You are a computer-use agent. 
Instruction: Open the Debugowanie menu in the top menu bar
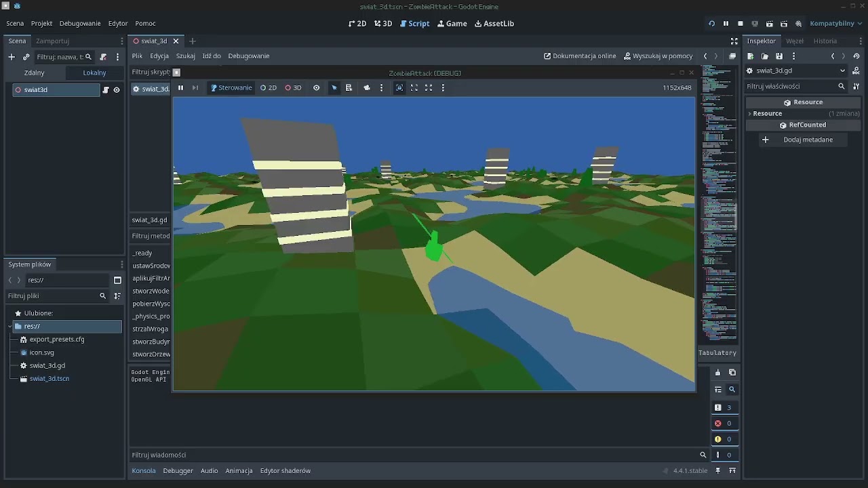pyautogui.click(x=80, y=24)
